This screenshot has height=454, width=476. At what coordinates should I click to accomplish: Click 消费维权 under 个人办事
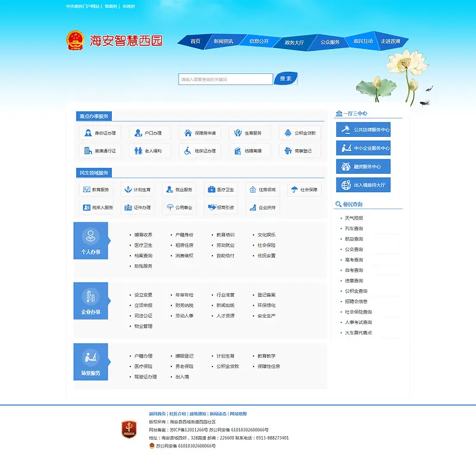coord(184,256)
